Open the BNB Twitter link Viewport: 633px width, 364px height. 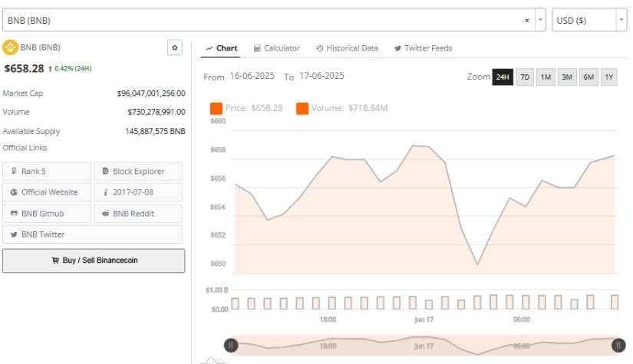pyautogui.click(x=92, y=234)
